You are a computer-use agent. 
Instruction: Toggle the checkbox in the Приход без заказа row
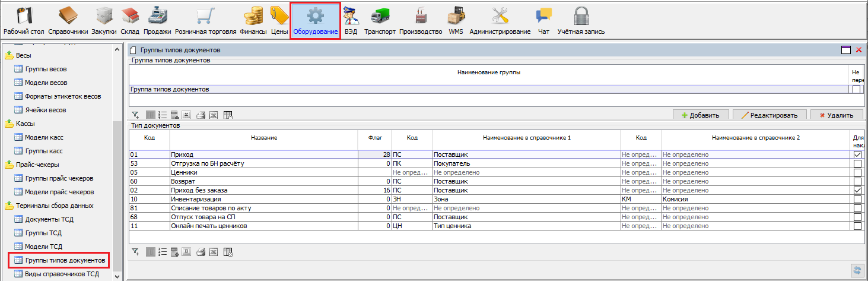[x=856, y=190]
